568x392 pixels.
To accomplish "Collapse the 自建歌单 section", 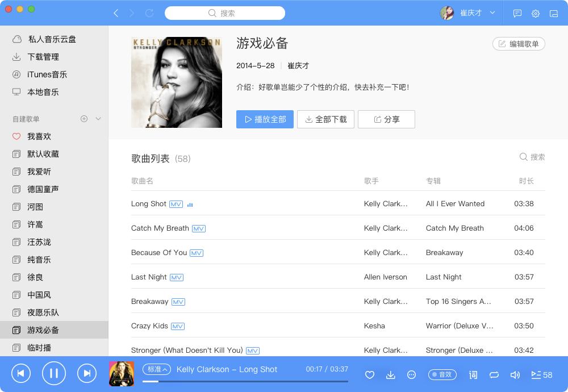I will coord(98,119).
